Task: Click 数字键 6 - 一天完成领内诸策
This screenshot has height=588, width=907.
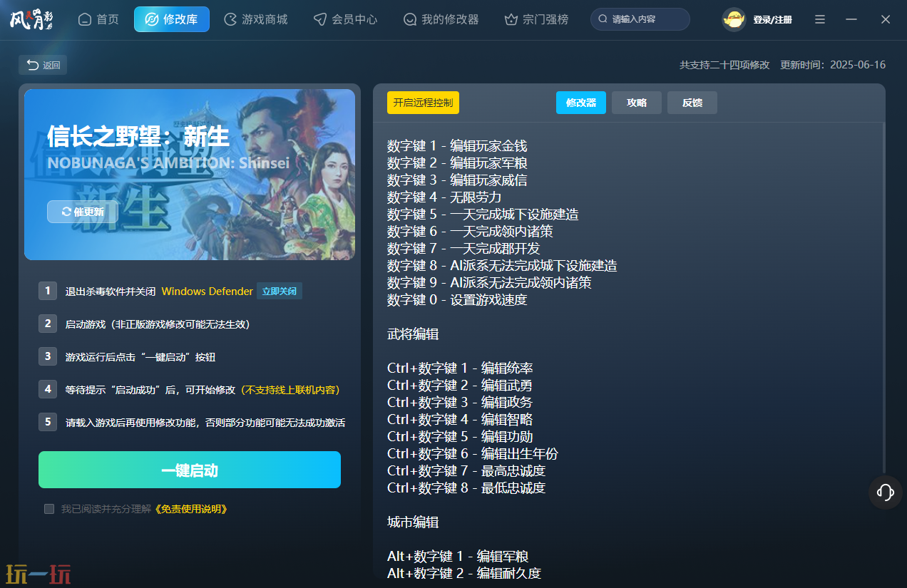Action: click(x=470, y=232)
